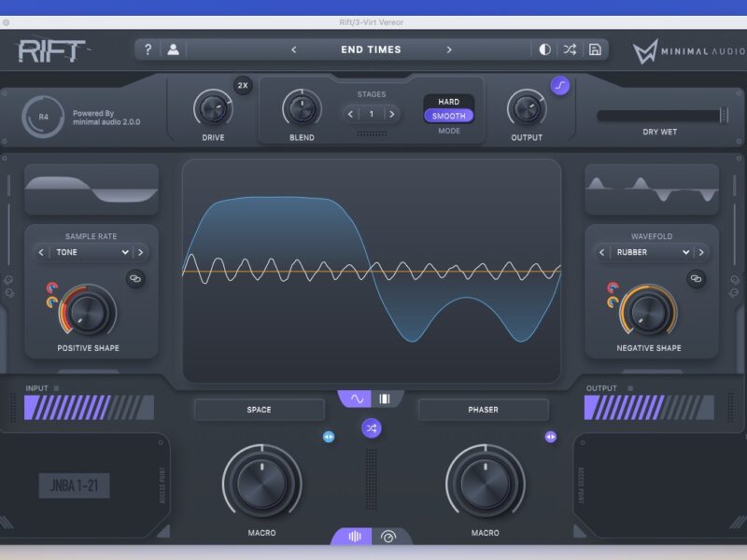Select the SMOOTH mode option
Image resolution: width=747 pixels, height=560 pixels.
point(448,117)
